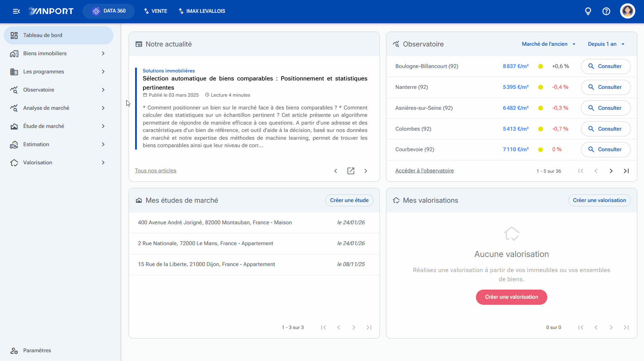Expand Analyse de marché chevron
This screenshot has height=361, width=644.
coord(103,108)
